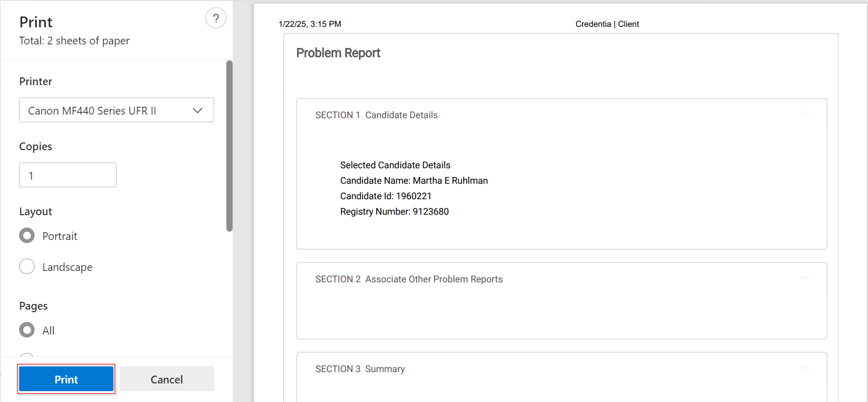Select the All pages radio button
The height and width of the screenshot is (402, 868).
27,330
